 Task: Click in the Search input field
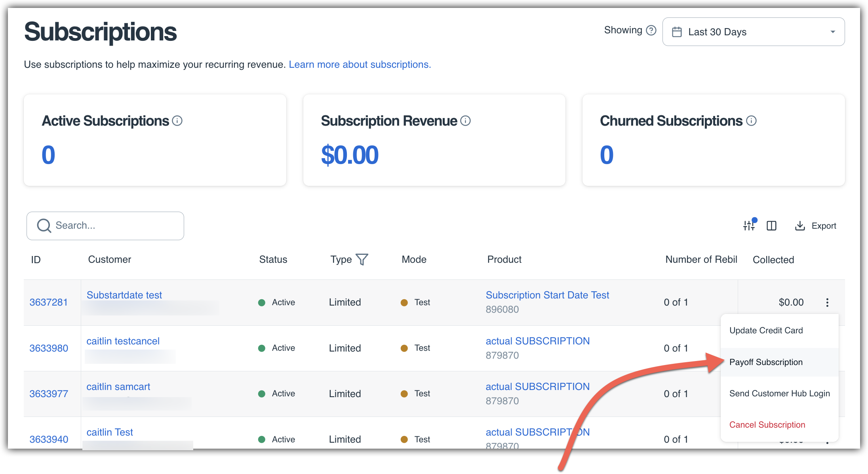click(x=115, y=226)
